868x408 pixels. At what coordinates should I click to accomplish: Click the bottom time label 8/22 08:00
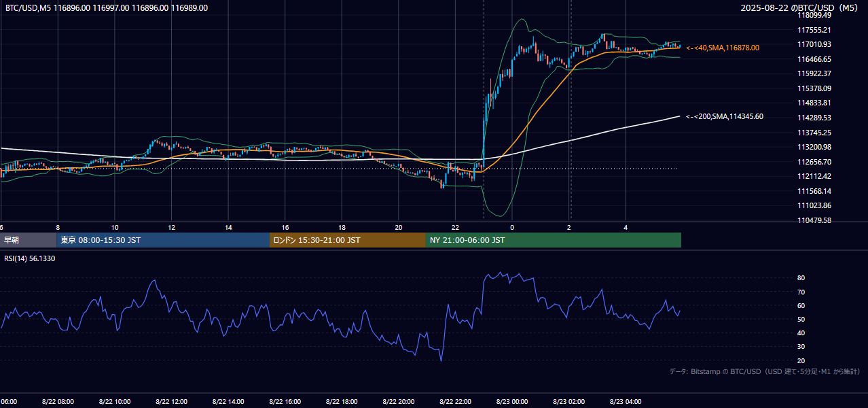tap(58, 401)
